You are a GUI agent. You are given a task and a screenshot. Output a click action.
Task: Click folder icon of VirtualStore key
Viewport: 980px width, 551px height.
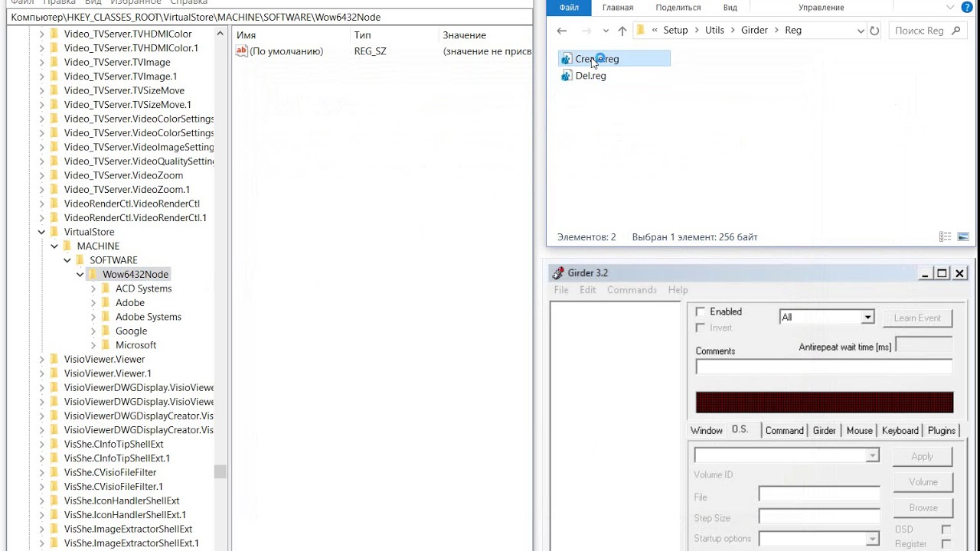(54, 232)
